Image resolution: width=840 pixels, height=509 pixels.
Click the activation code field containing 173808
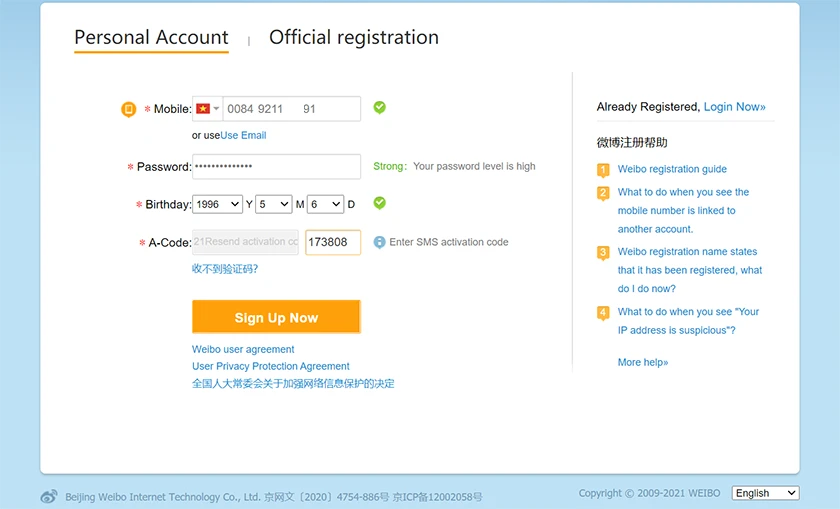(x=333, y=242)
